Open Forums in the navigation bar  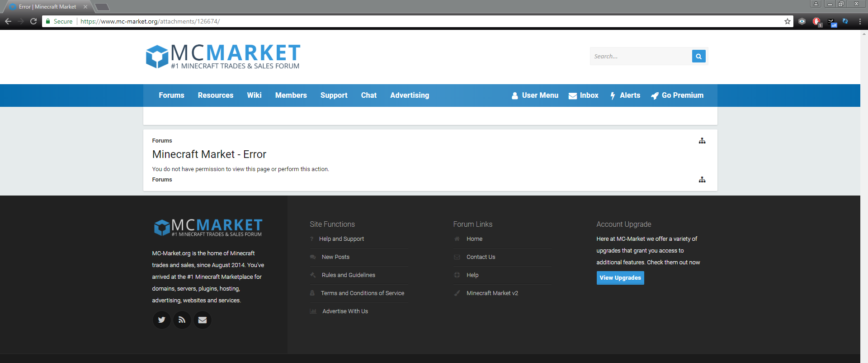[x=171, y=95]
